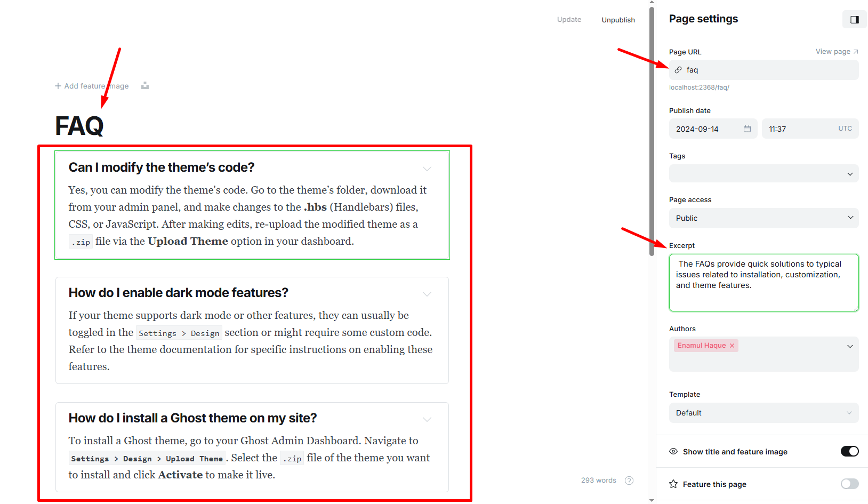
Task: Collapse the 'Can I modify the theme's code?' toggle
Action: pos(427,169)
